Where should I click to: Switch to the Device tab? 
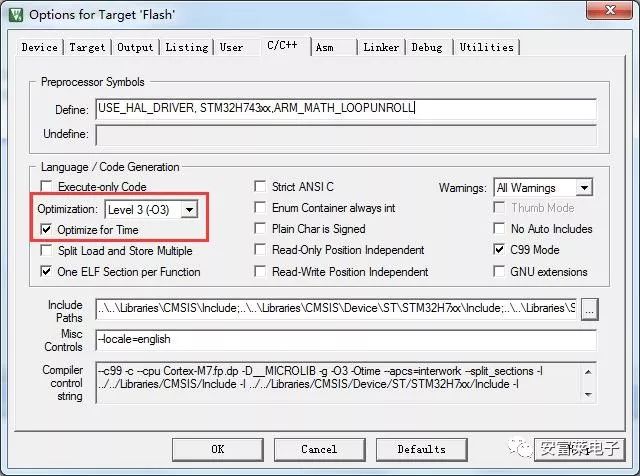(x=39, y=47)
